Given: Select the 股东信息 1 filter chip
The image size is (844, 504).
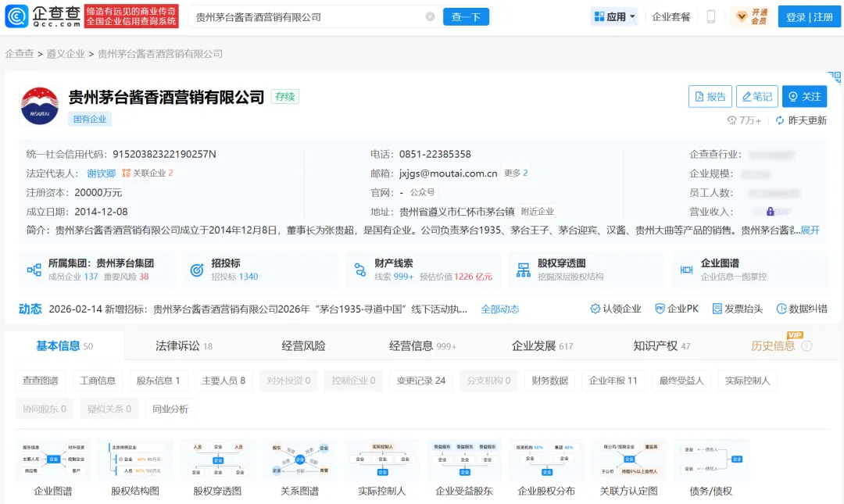Looking at the screenshot, I should click(158, 381).
